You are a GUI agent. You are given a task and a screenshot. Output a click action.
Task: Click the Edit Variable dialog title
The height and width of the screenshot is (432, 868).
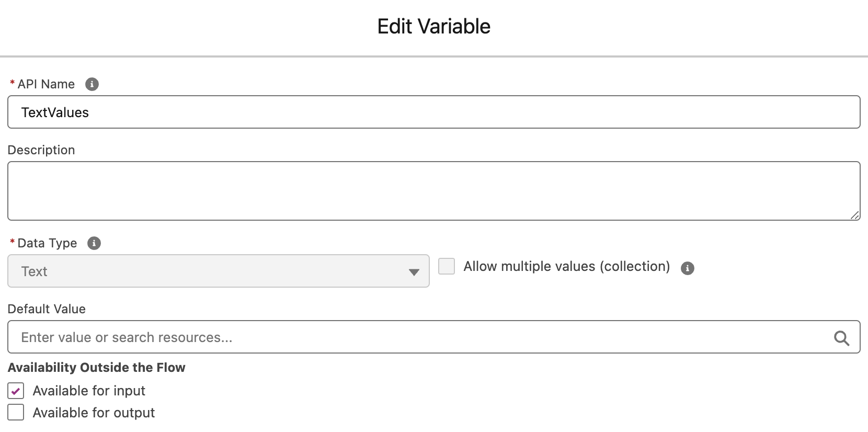click(x=433, y=26)
